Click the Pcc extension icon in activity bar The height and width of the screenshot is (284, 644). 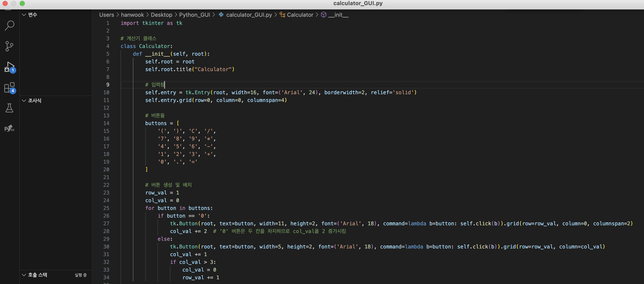(9, 129)
